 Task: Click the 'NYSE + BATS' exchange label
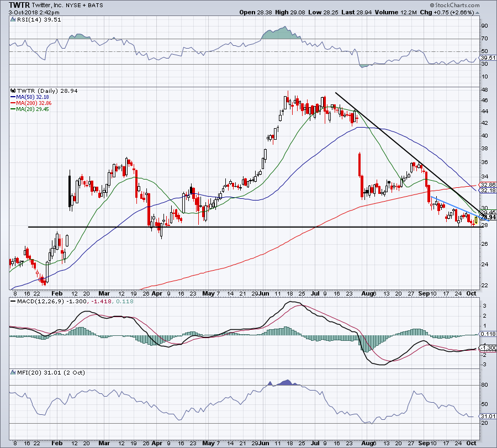[84, 6]
